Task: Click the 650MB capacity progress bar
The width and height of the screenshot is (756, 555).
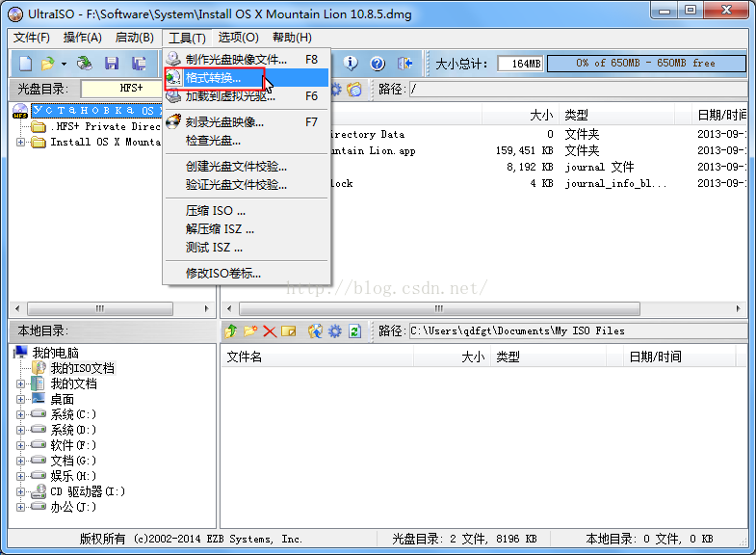Action: click(x=646, y=64)
